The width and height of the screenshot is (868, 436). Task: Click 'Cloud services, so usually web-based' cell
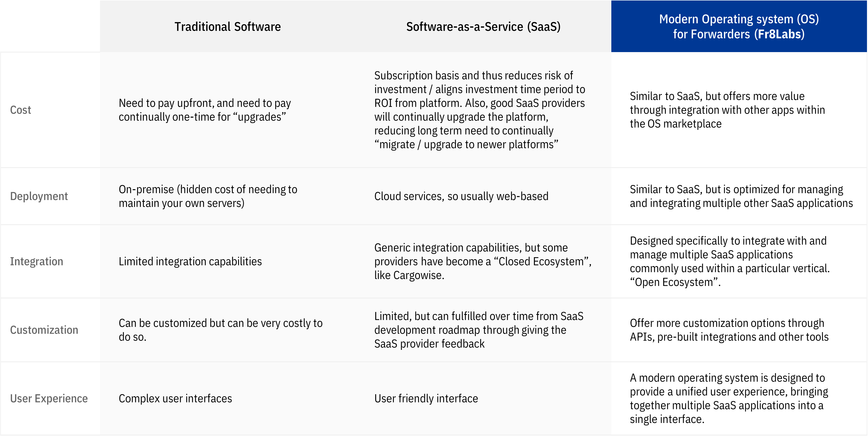click(x=461, y=196)
